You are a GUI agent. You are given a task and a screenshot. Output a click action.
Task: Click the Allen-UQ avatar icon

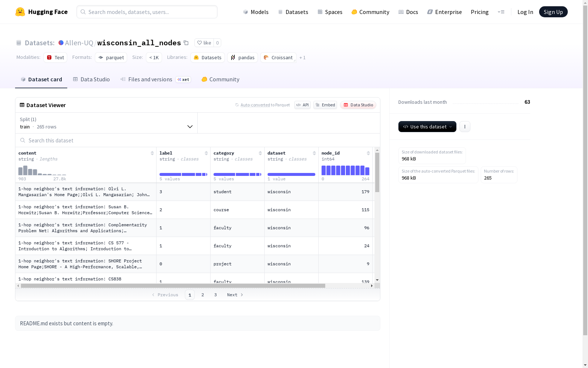[x=61, y=43]
